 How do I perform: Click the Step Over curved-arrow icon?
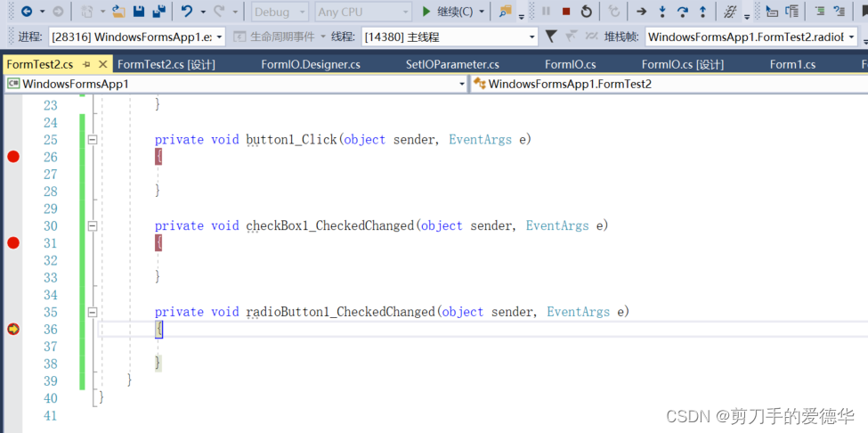pos(683,11)
